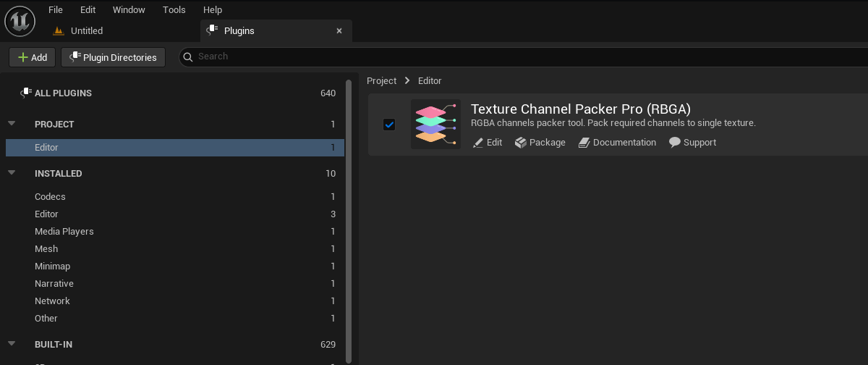The image size is (868, 365).
Task: Collapse the BUILT-IN category
Action: click(x=12, y=344)
